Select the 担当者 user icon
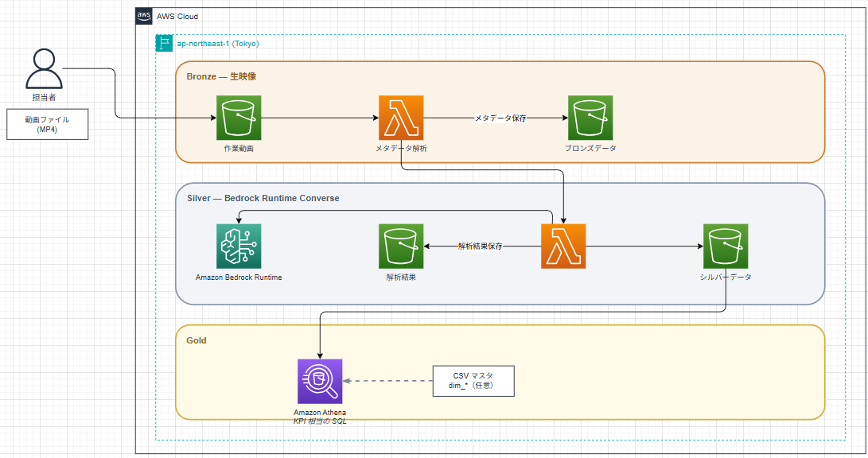This screenshot has height=458, width=868. tap(44, 68)
